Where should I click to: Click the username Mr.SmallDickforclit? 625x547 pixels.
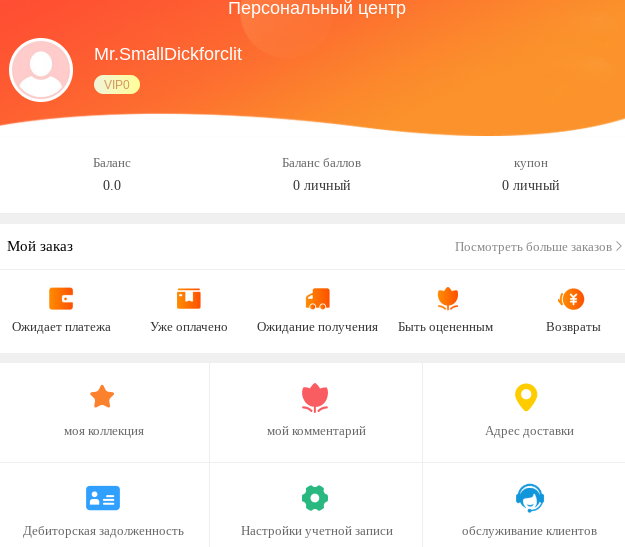(168, 54)
